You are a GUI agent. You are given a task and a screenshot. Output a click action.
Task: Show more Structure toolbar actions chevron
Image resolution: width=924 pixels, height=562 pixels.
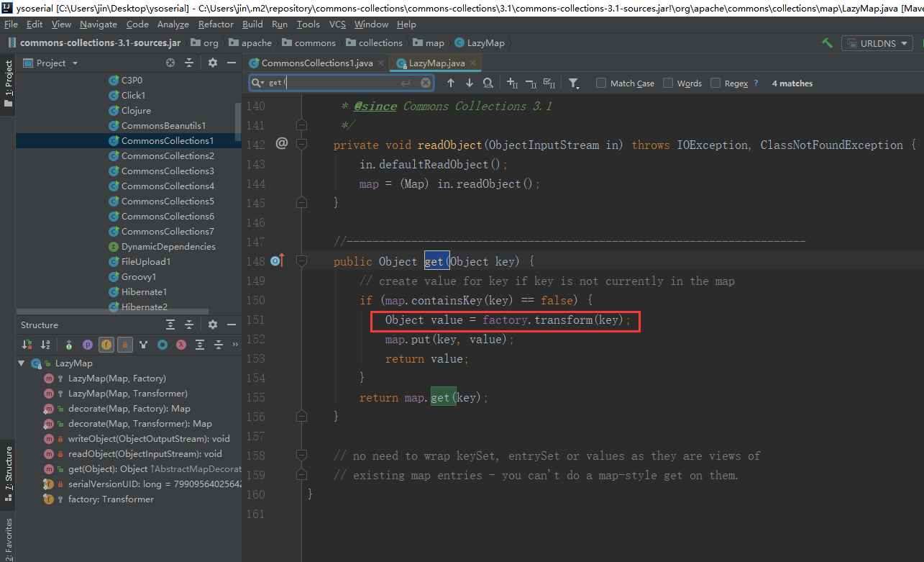coord(235,345)
